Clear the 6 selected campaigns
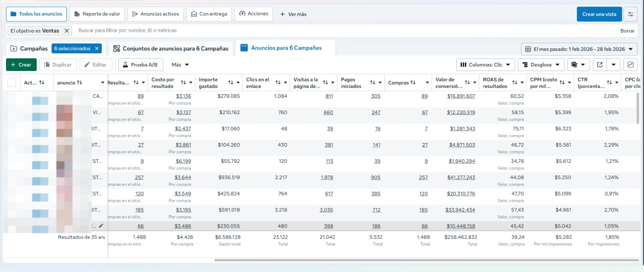The height and width of the screenshot is (272, 644). tap(97, 48)
